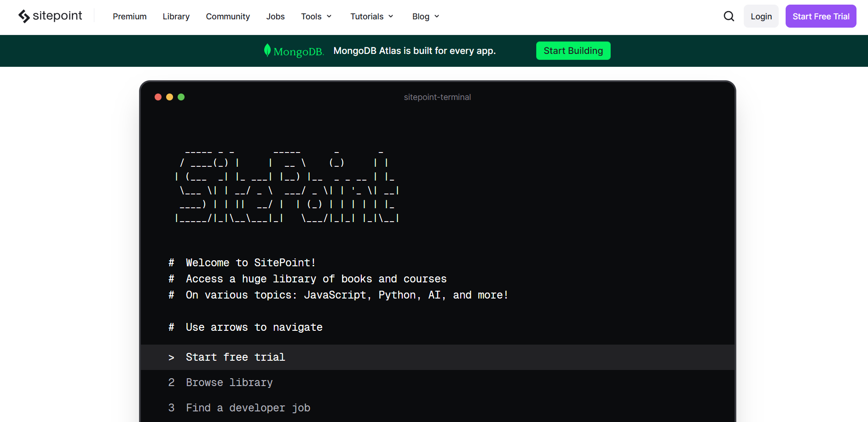Click the green Start Building button
The width and height of the screenshot is (868, 422).
point(573,51)
